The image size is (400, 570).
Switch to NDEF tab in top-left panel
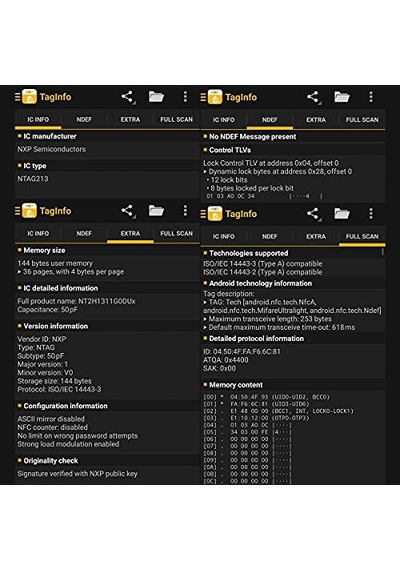84,120
